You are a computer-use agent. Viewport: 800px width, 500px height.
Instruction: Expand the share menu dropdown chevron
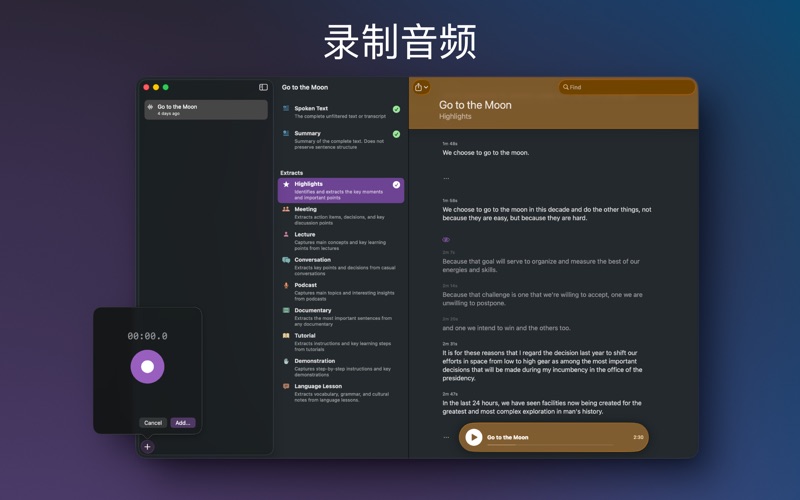pyautogui.click(x=426, y=88)
